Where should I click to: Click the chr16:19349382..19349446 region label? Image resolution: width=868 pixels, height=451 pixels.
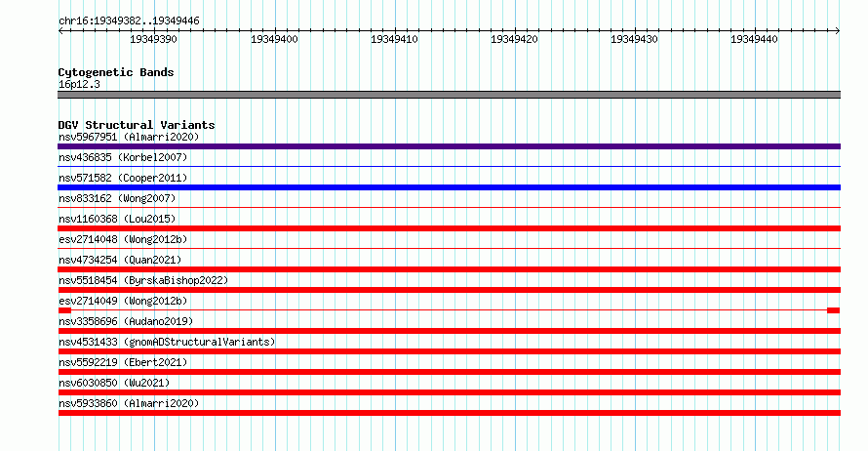(x=129, y=21)
